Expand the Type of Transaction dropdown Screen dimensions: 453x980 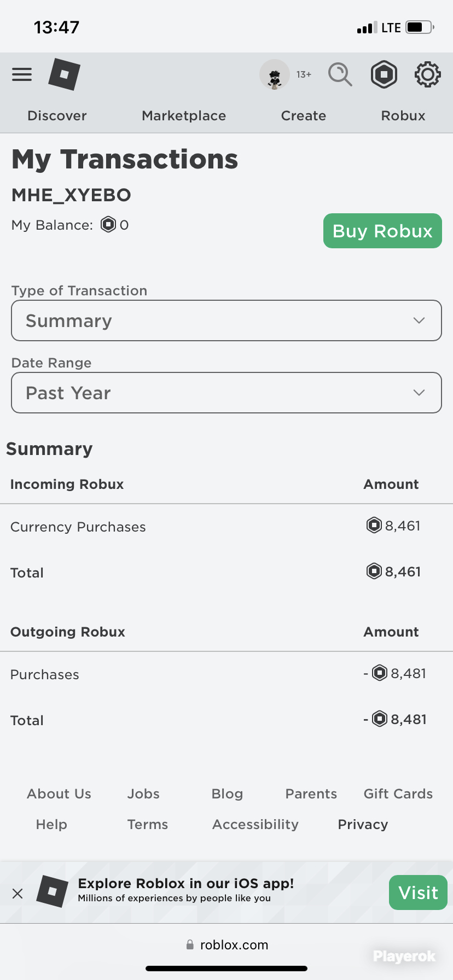[226, 320]
